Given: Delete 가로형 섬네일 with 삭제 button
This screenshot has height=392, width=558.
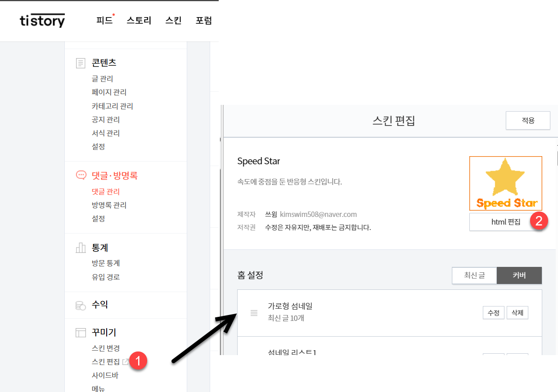Looking at the screenshot, I should pyautogui.click(x=517, y=312).
